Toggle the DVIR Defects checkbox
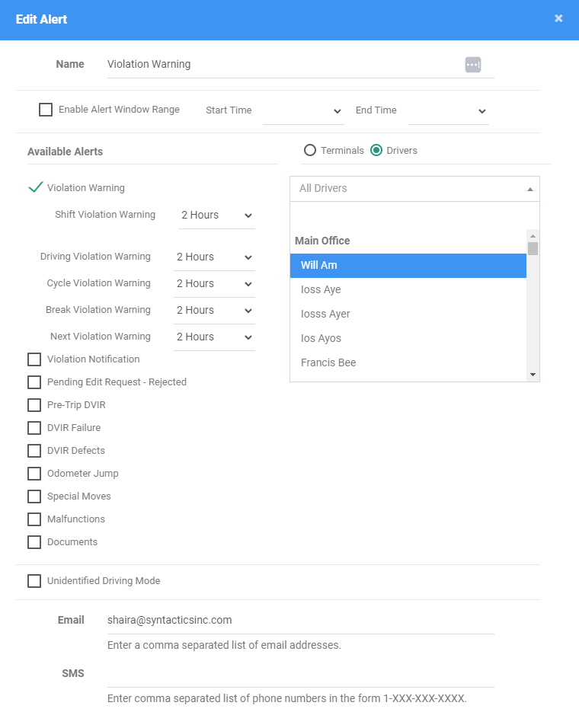The image size is (579, 728). pyautogui.click(x=34, y=450)
